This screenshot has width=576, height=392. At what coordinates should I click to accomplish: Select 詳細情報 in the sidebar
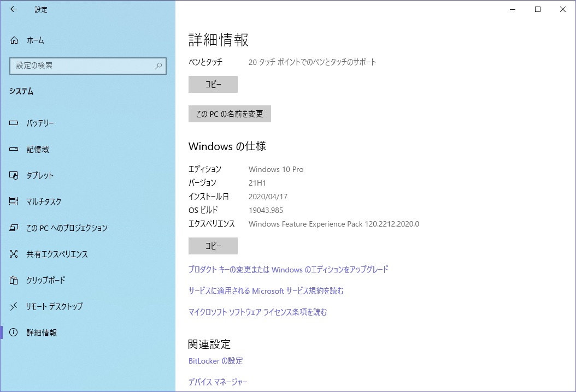click(42, 332)
